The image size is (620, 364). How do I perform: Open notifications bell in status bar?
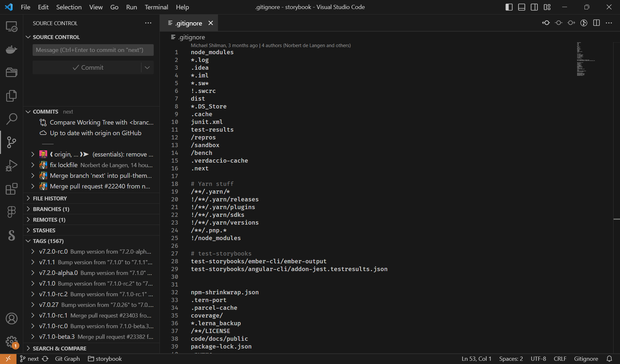[609, 359]
